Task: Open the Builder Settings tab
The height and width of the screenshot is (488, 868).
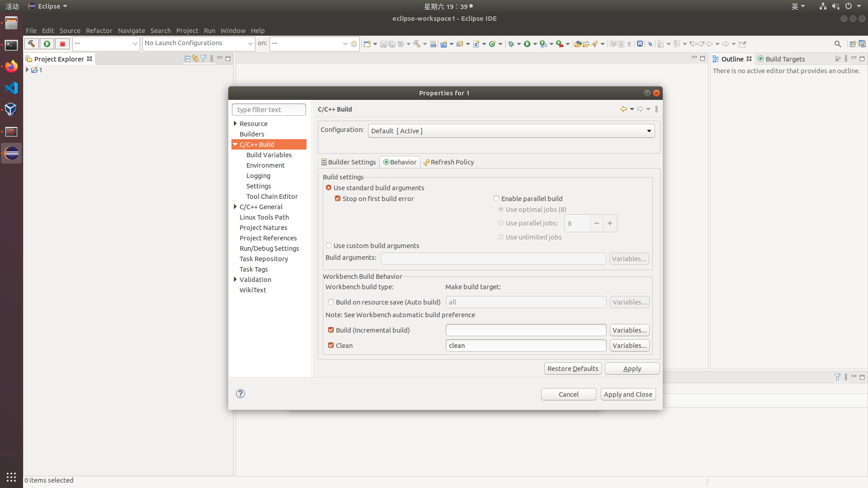Action: point(349,162)
